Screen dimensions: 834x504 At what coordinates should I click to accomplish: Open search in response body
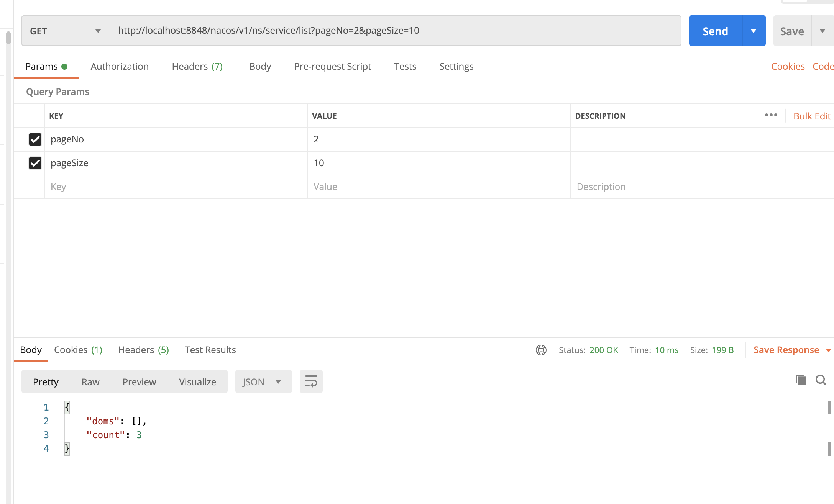821,380
